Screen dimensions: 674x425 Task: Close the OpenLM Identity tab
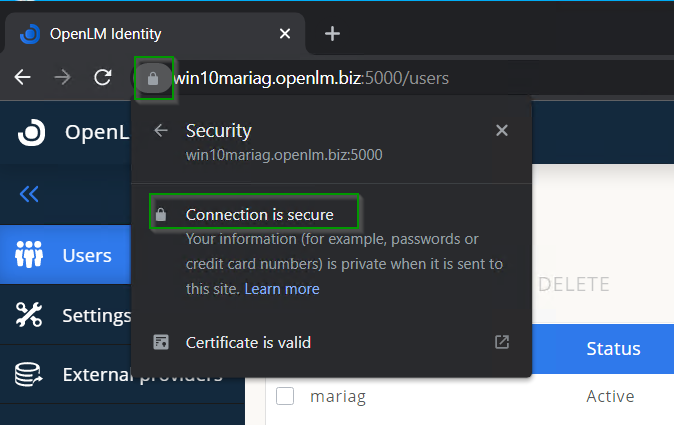[285, 34]
